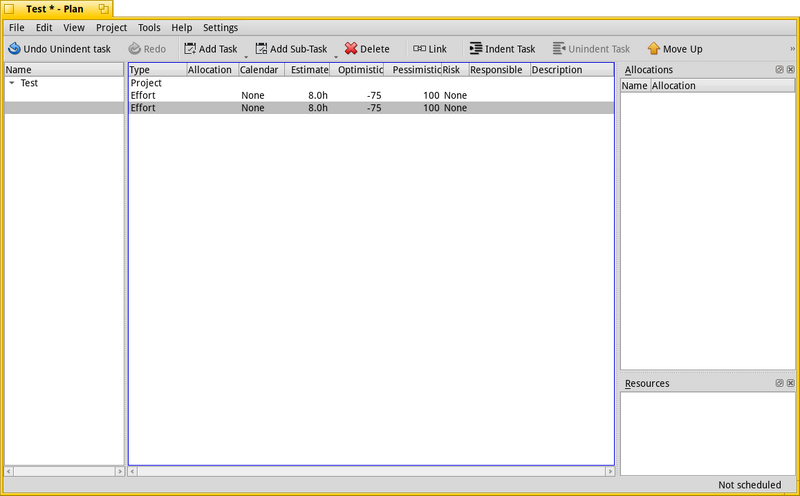Open the Add Task dropdown arrow
The image size is (800, 496).
tap(246, 57)
